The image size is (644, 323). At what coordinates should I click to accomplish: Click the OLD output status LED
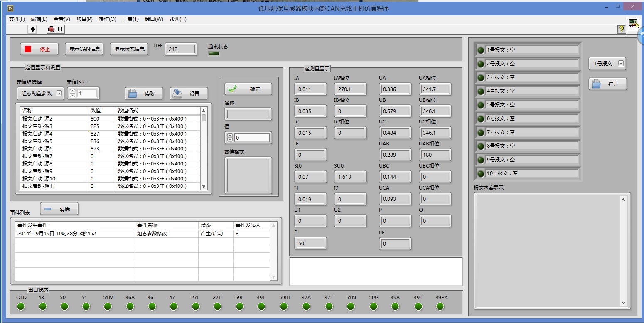click(21, 307)
